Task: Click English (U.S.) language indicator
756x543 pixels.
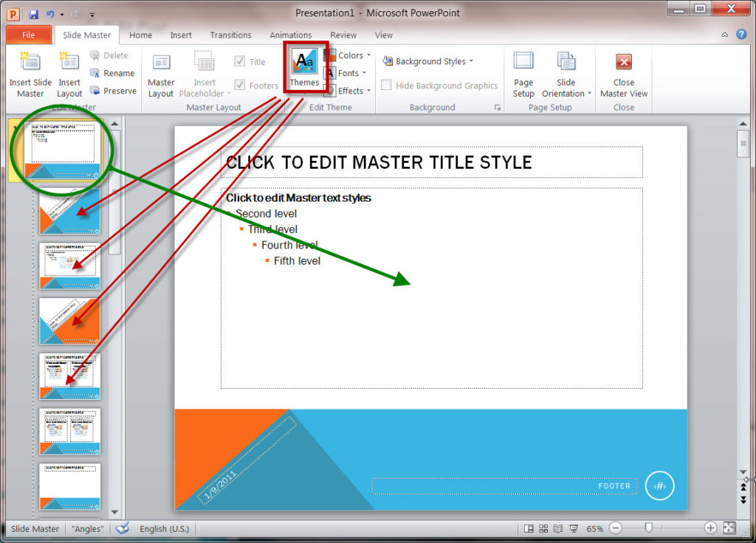Action: 164,528
